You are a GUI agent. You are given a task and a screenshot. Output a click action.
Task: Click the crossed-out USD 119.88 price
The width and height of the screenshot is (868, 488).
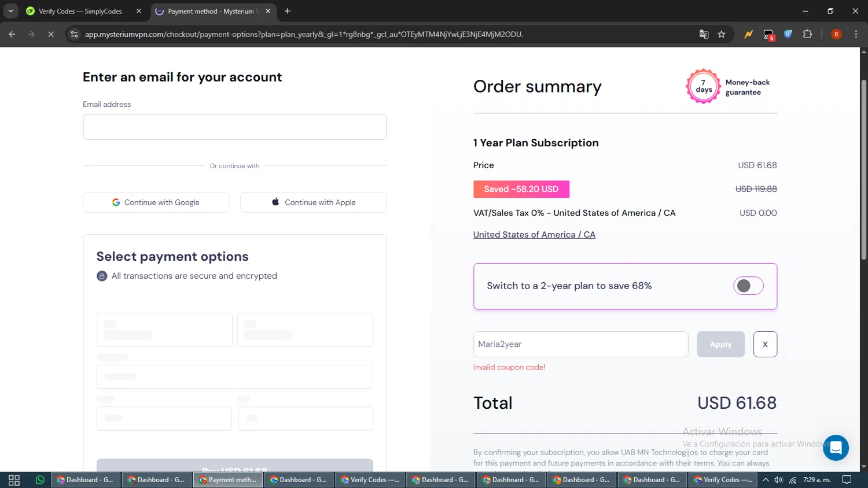point(756,189)
